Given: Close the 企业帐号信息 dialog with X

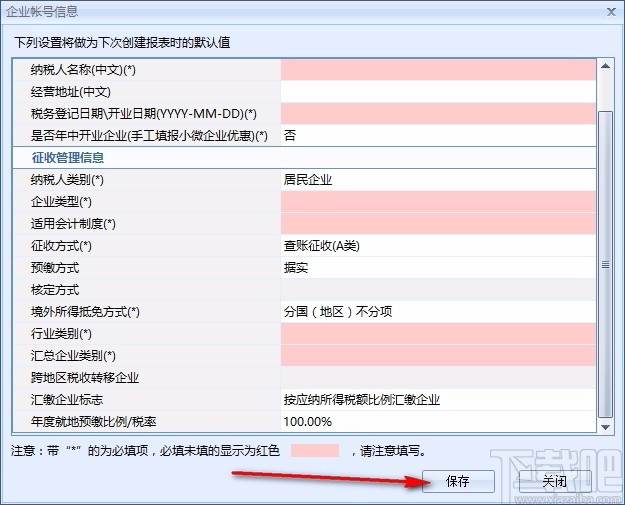Looking at the screenshot, I should pos(611,12).
